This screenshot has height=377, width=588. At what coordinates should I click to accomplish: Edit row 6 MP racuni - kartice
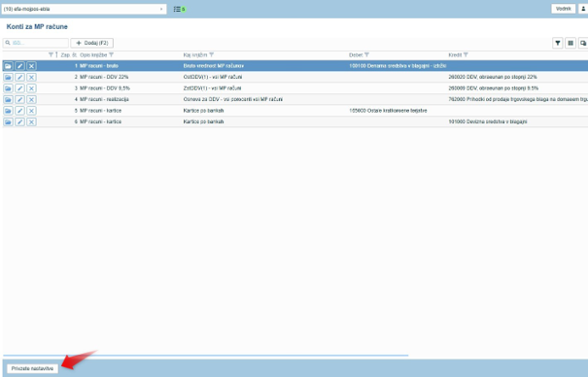[x=19, y=122]
